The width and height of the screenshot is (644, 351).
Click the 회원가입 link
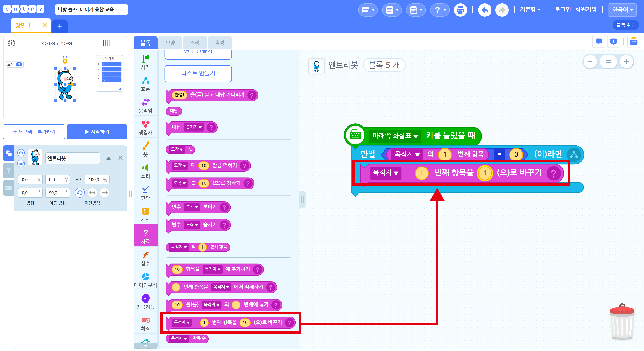tap(586, 10)
